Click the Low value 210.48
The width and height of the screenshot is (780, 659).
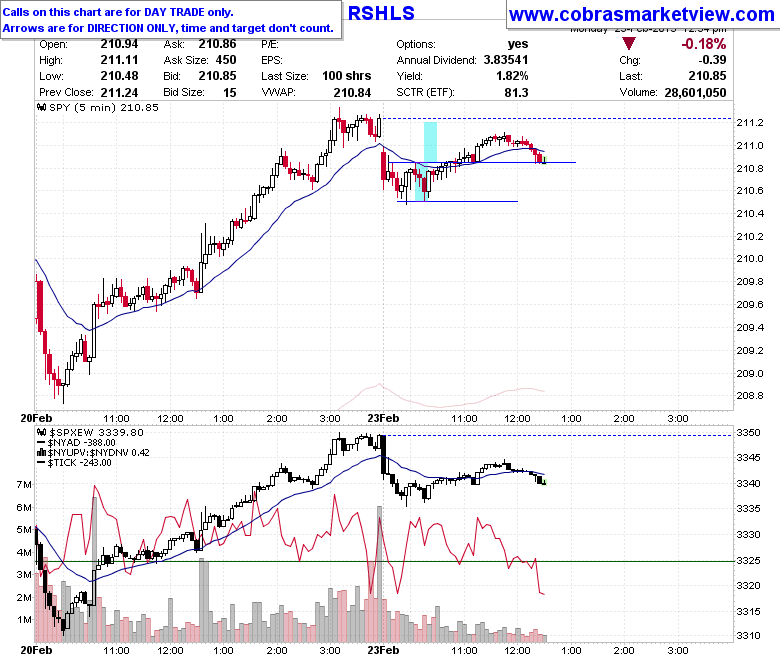point(119,76)
